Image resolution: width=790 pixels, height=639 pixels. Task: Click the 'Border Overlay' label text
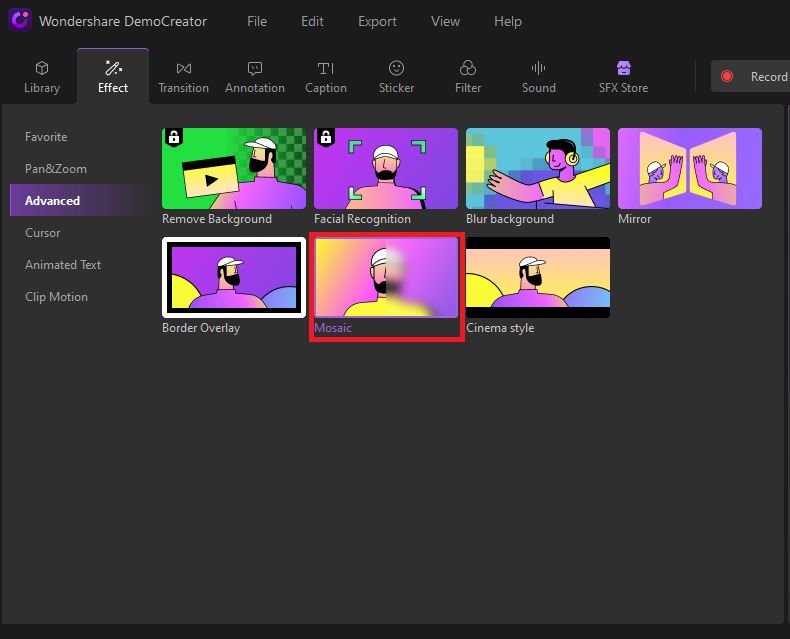click(x=201, y=328)
